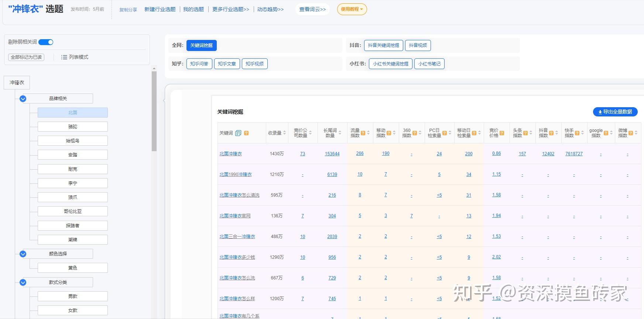Select the 黄色 color node
The height and width of the screenshot is (319, 644).
[73, 268]
